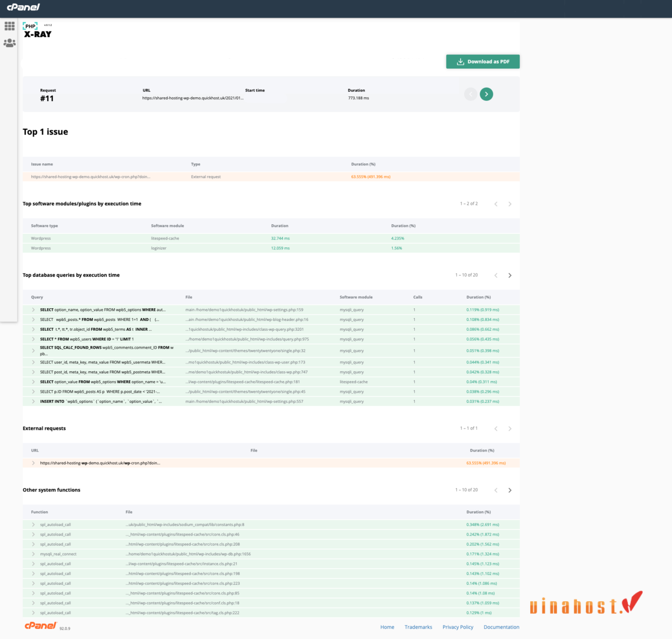Expand the SELECT * FROM wpb5_users query row
This screenshot has height=639, width=672.
33,339
